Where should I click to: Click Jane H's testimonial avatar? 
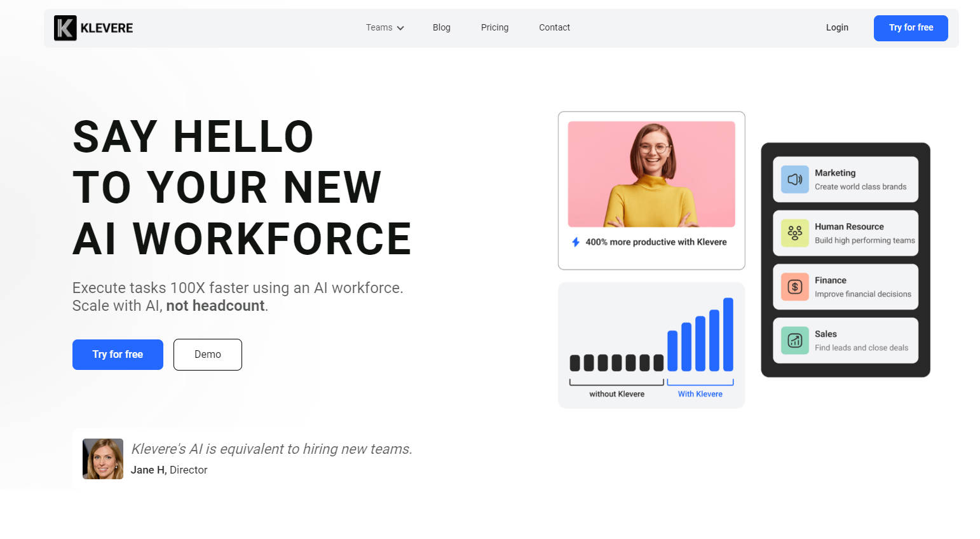[x=103, y=459]
